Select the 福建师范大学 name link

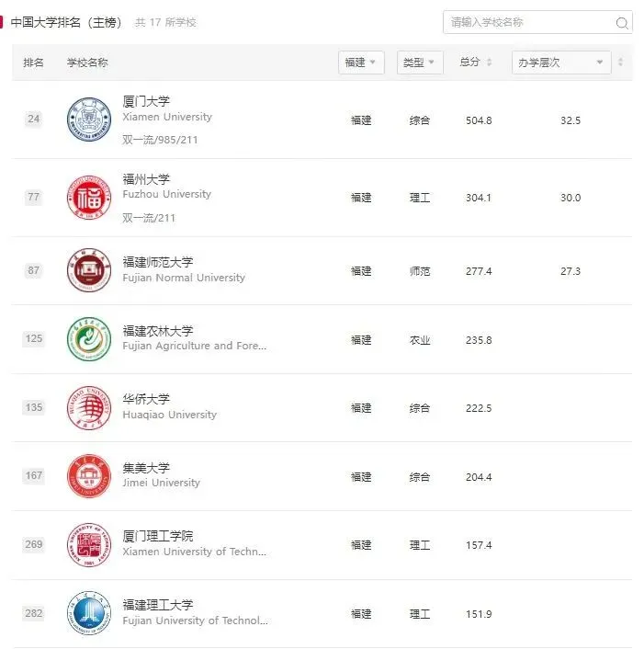[158, 262]
